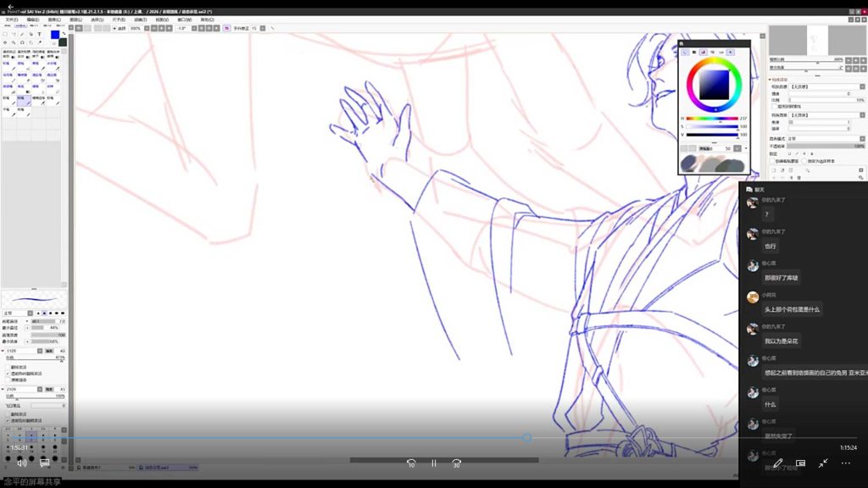Mute the video volume
The image size is (868, 488).
pos(21,463)
